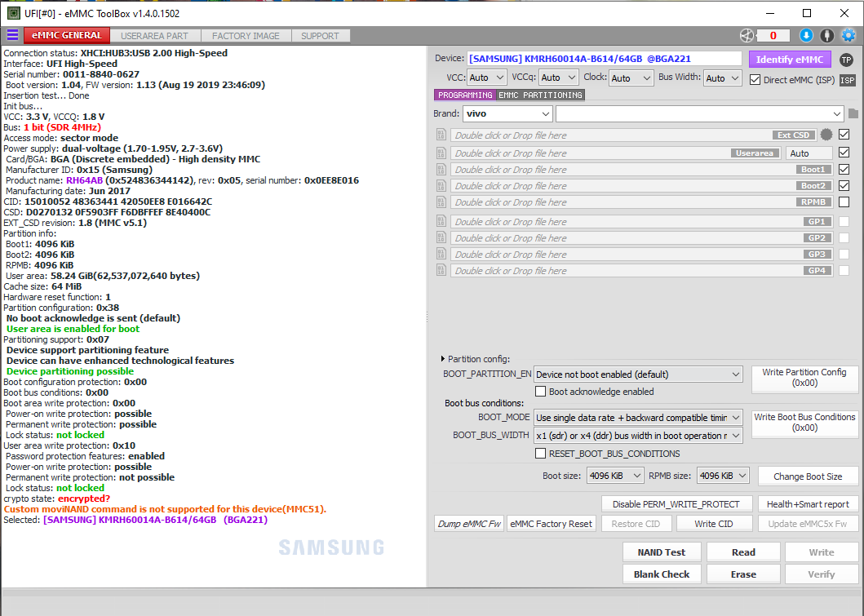Select the EMMC PARTITIONING sub-tab
Screen dimensions: 864x616
coord(541,95)
